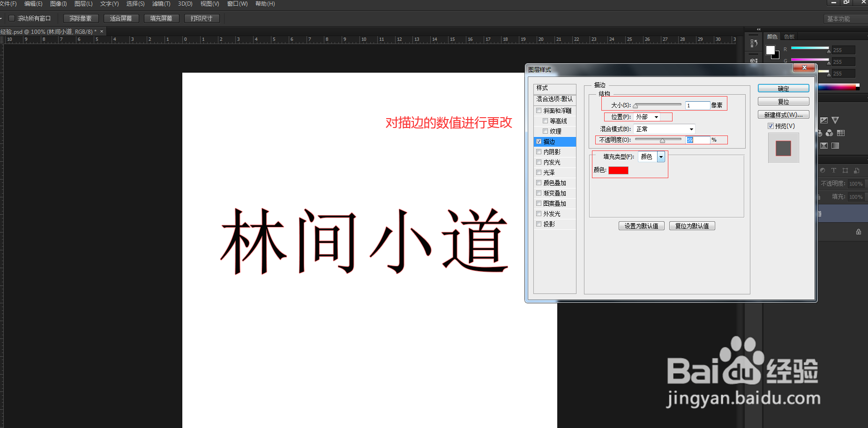Image resolution: width=868 pixels, height=428 pixels.
Task: Filter Layers panel by adjustment layers
Action: click(823, 170)
